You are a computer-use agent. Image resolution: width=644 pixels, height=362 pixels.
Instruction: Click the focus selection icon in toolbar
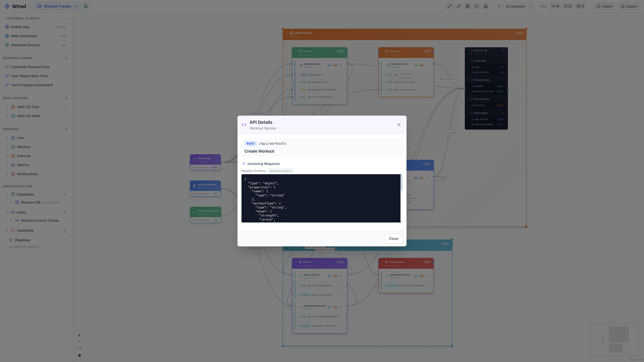tap(477, 6)
